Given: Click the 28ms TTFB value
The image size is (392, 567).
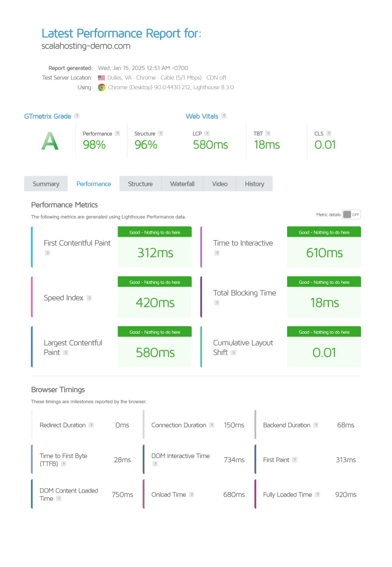Looking at the screenshot, I should [x=122, y=460].
